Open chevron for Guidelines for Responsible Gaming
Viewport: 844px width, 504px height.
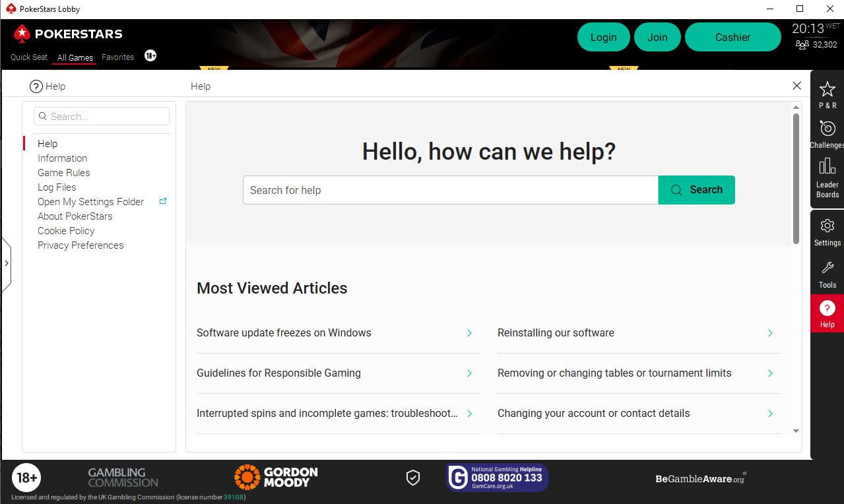pos(469,373)
